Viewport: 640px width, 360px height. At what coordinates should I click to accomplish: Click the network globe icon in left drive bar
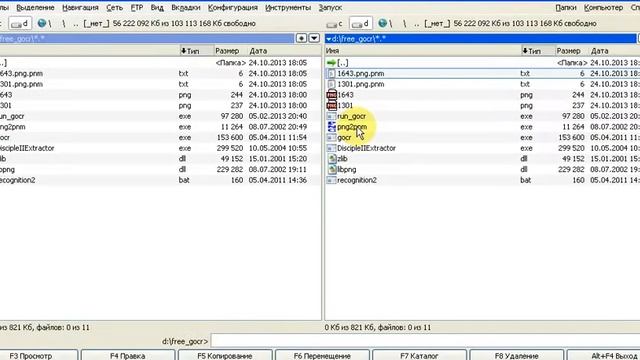point(42,23)
